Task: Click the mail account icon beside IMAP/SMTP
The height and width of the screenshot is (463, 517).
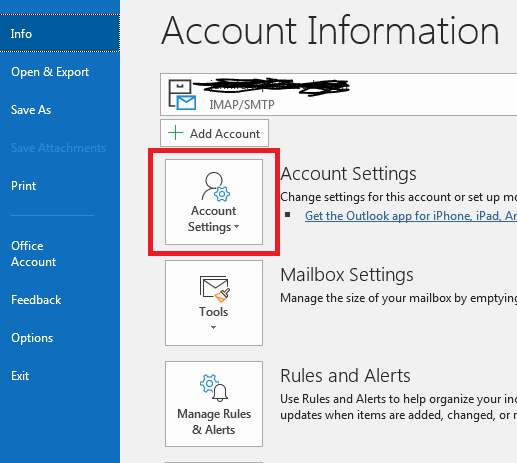Action: tap(182, 95)
